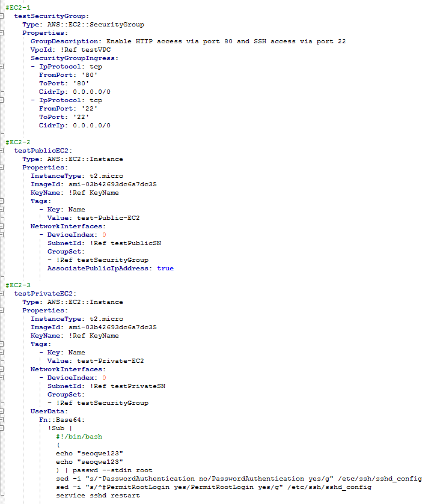Click the testSecurityGroup: key name
Viewport: 437px width, 504px height.
tap(52, 16)
